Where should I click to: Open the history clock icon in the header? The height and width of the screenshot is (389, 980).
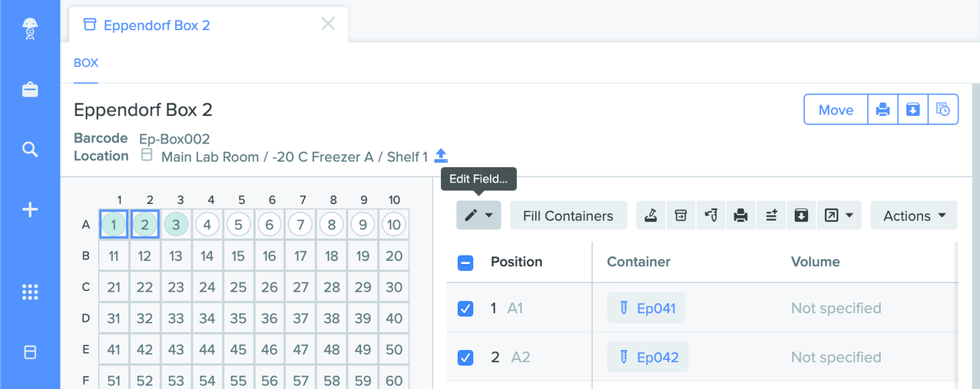[943, 110]
